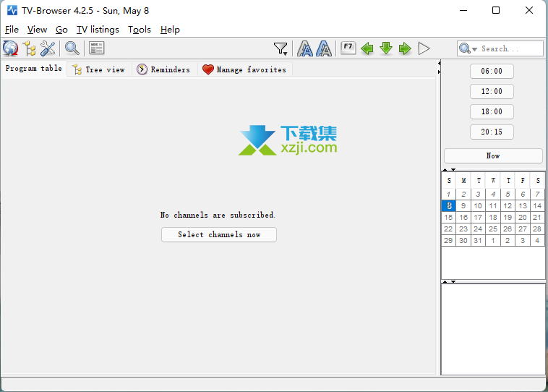The image size is (548, 392).
Task: Select day 12 in the calendar
Action: tap(508, 205)
